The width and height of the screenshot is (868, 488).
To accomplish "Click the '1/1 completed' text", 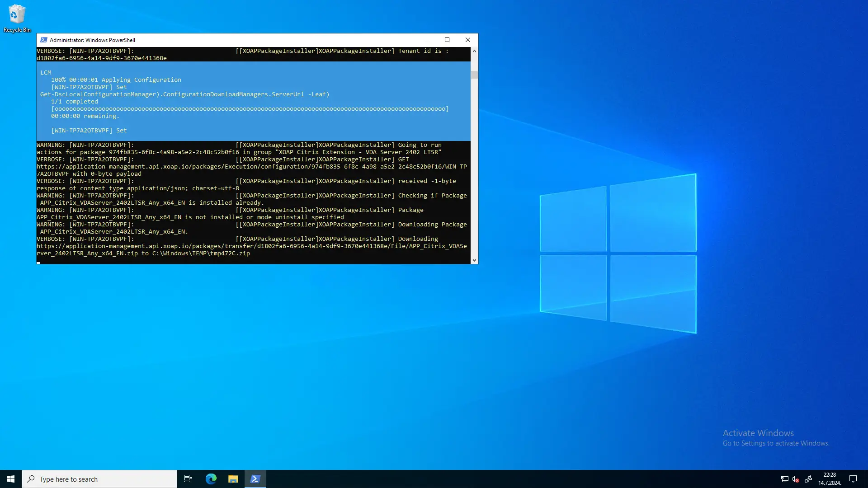I will pyautogui.click(x=75, y=102).
